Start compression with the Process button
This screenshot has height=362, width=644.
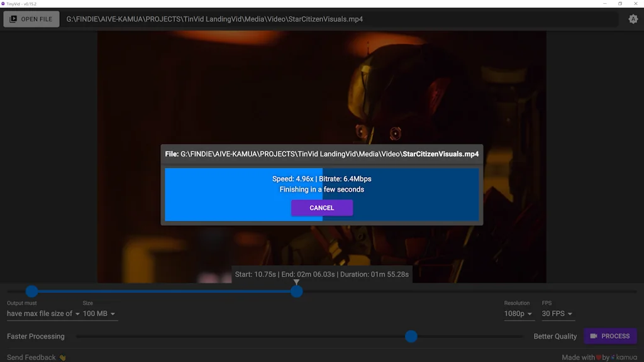tap(610, 336)
